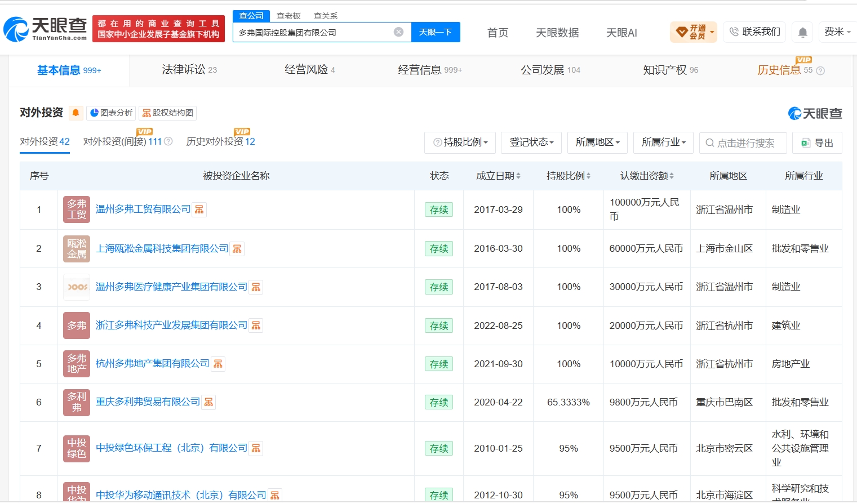Click the 点击进行搜索 search field

(x=743, y=142)
